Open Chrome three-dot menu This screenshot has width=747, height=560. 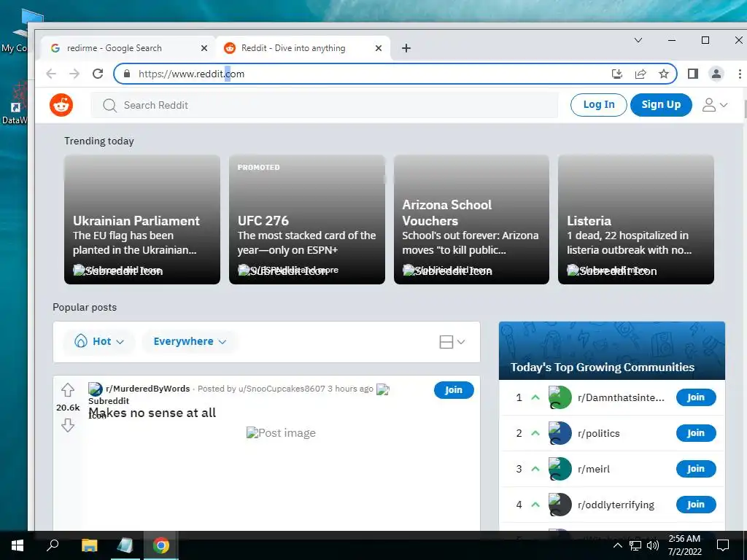[x=740, y=74]
